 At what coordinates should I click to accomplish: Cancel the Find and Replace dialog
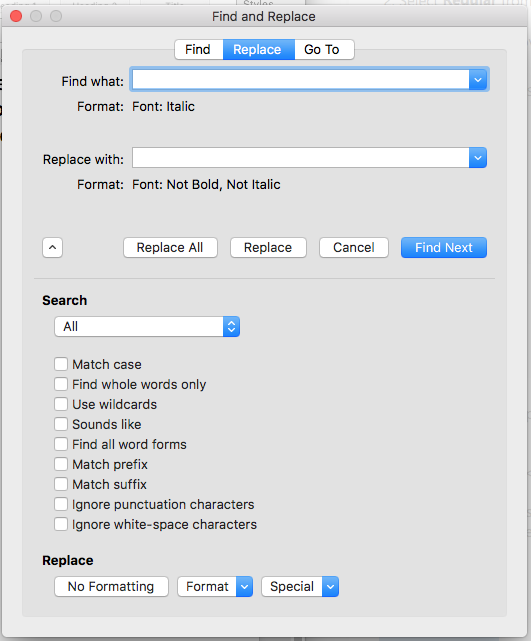(x=354, y=247)
